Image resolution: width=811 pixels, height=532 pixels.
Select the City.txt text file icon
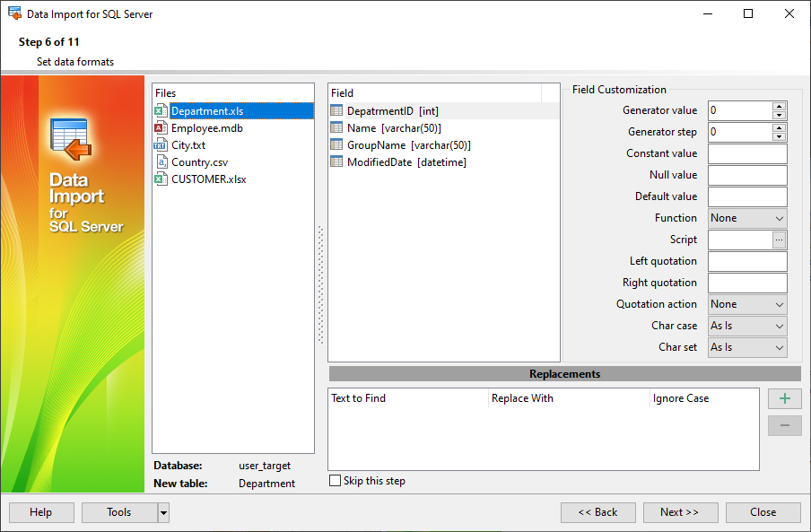163,144
